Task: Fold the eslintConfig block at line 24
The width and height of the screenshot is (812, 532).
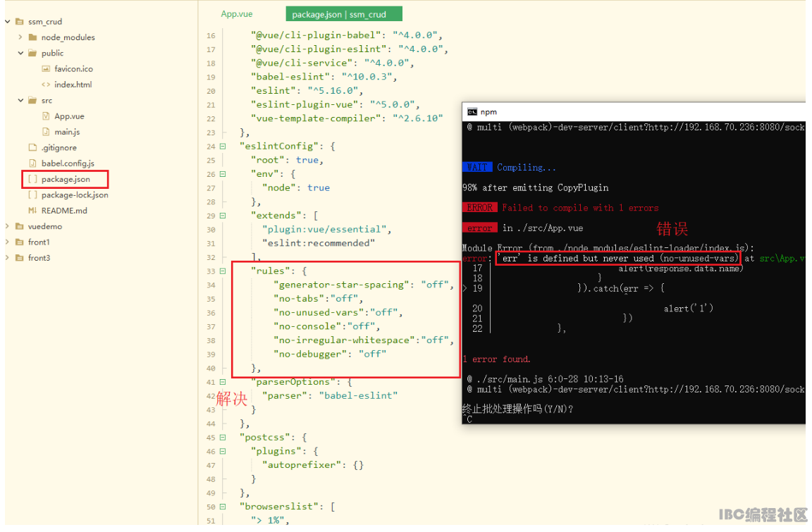Action: (x=223, y=147)
